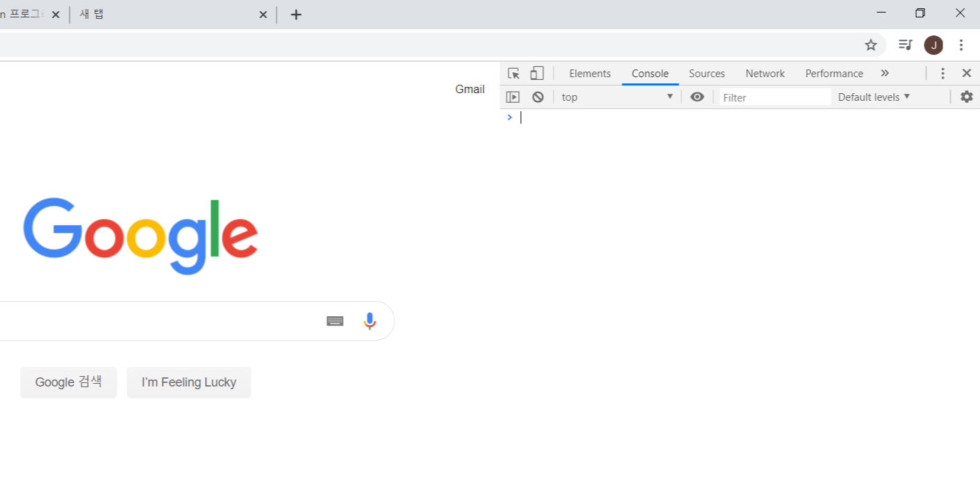Bookmark this page with the star icon

point(871,45)
